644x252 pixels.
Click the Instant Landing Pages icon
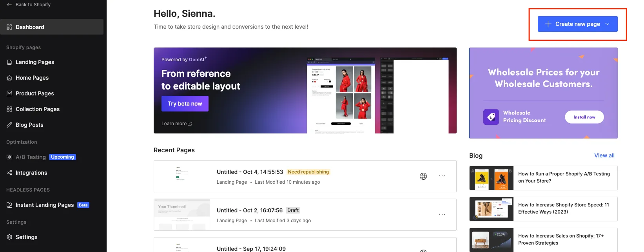click(x=9, y=205)
